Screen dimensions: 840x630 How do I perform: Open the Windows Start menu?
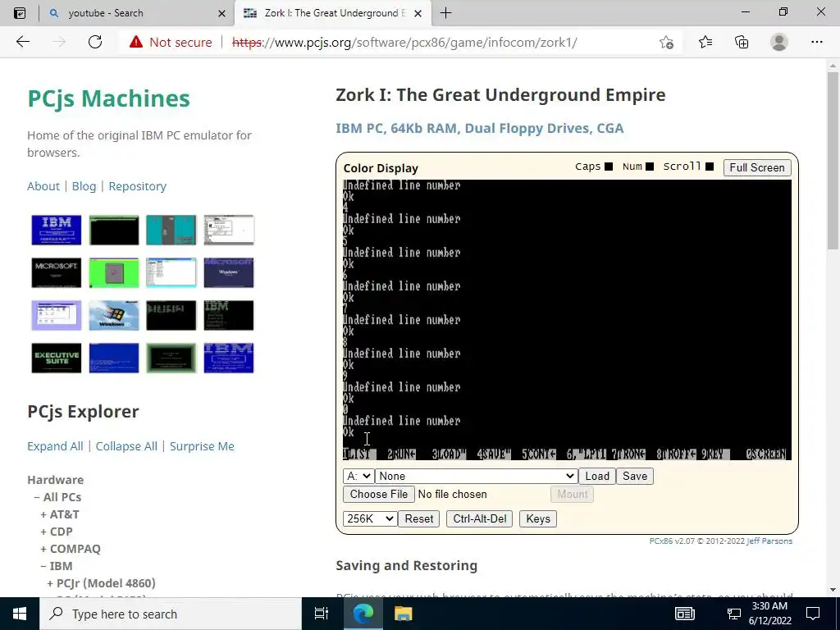click(x=20, y=614)
